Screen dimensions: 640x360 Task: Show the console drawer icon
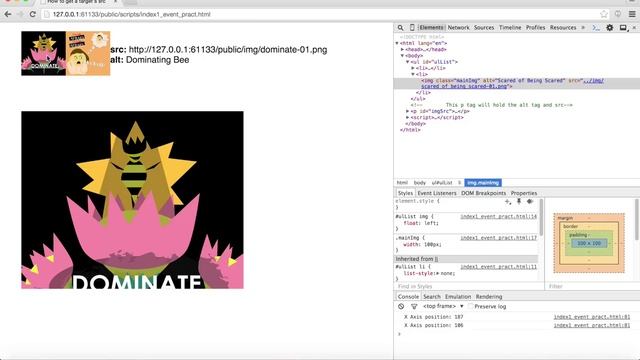pyautogui.click(x=596, y=27)
